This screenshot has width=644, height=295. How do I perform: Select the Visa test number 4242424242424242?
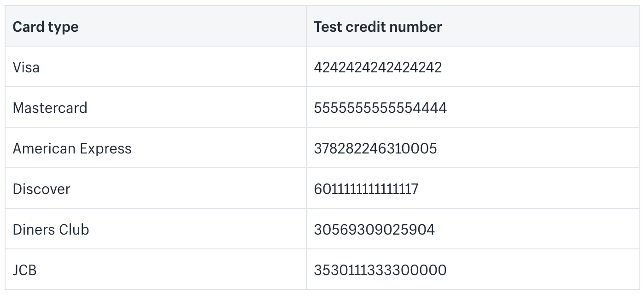[x=378, y=67]
